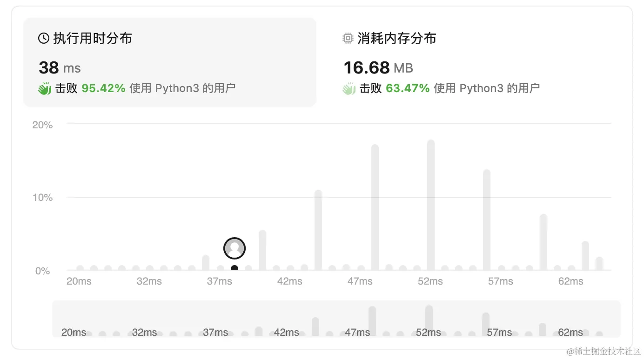
Task: Click the green applause icon under 38 ms
Action: 44,88
